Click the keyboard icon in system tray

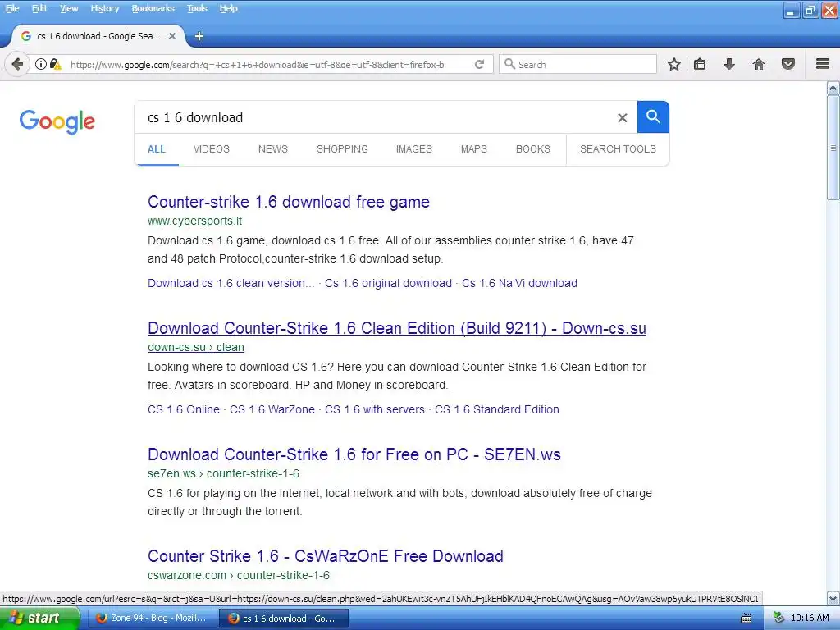click(x=746, y=619)
